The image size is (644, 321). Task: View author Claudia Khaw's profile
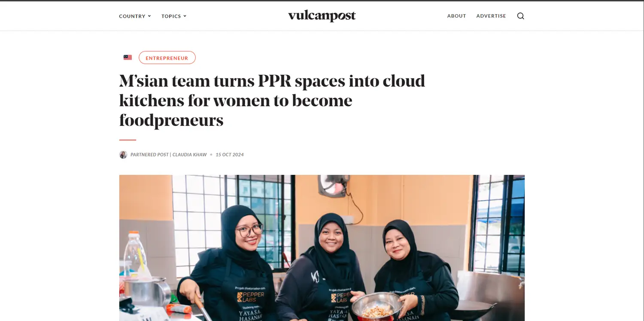tap(190, 155)
